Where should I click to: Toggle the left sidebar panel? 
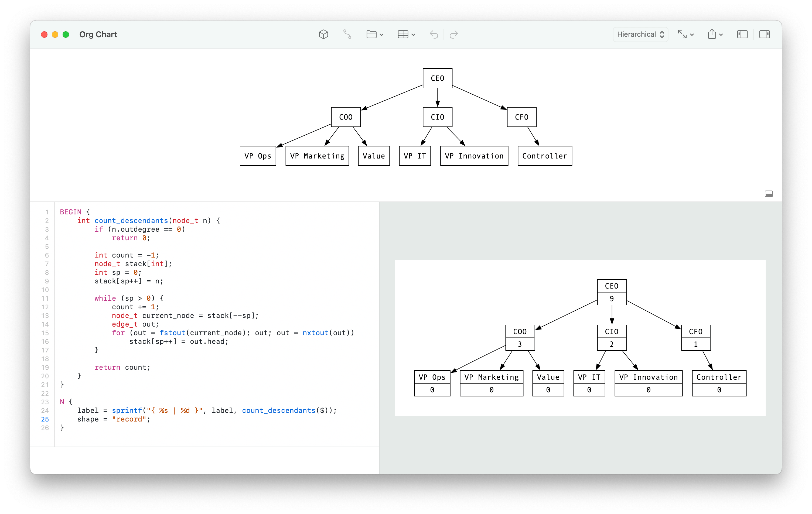tap(742, 34)
